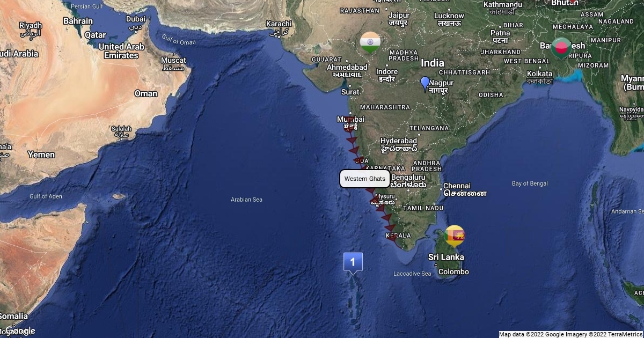Click the Karachi city label
The width and height of the screenshot is (644, 338).
pyautogui.click(x=279, y=24)
